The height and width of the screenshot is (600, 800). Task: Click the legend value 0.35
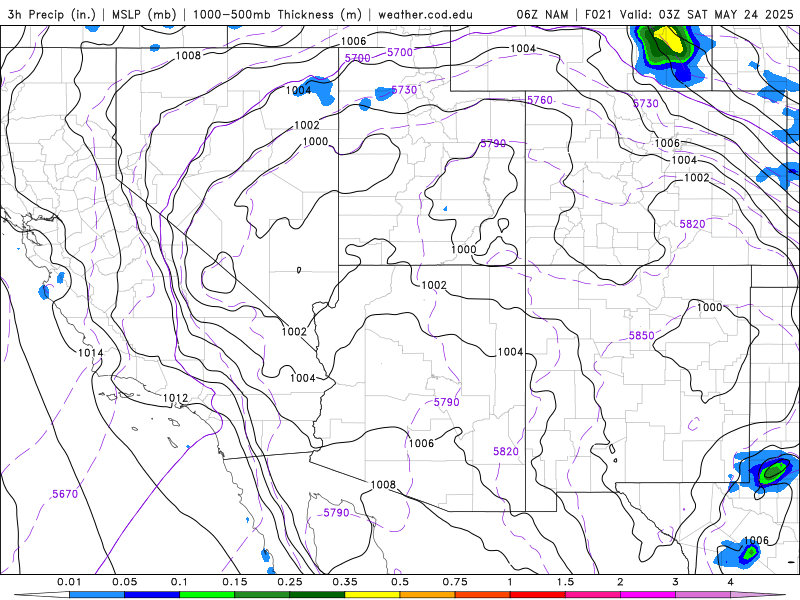(345, 582)
